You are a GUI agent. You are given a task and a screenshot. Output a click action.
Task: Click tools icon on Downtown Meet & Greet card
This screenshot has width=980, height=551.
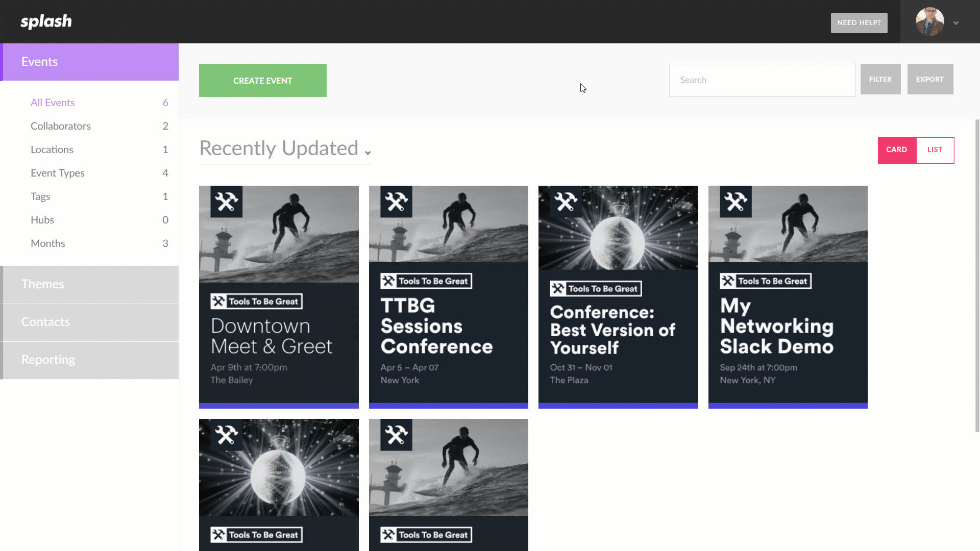(x=227, y=202)
